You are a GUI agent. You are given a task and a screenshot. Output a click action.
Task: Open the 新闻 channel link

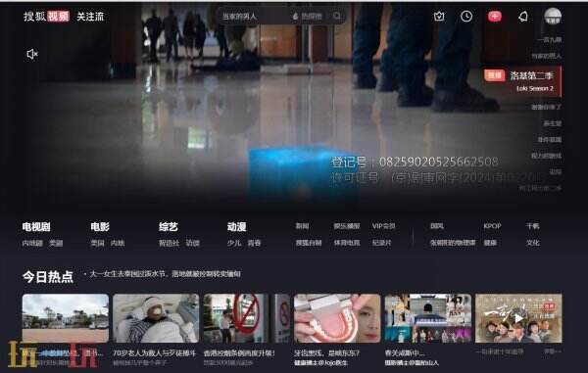(x=302, y=226)
